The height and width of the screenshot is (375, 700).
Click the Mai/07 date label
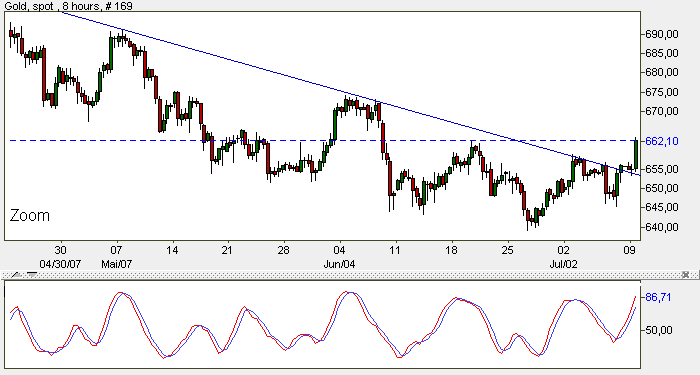[x=116, y=264]
